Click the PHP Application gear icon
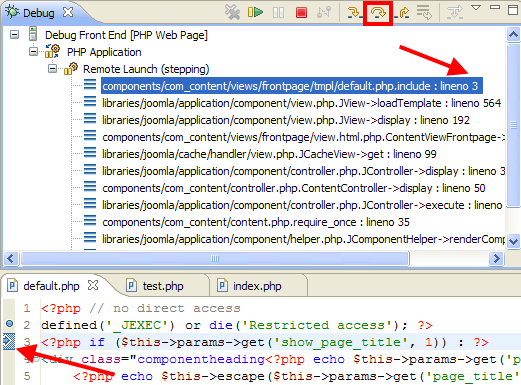Image resolution: width=521 pixels, height=385 pixels. point(52,51)
